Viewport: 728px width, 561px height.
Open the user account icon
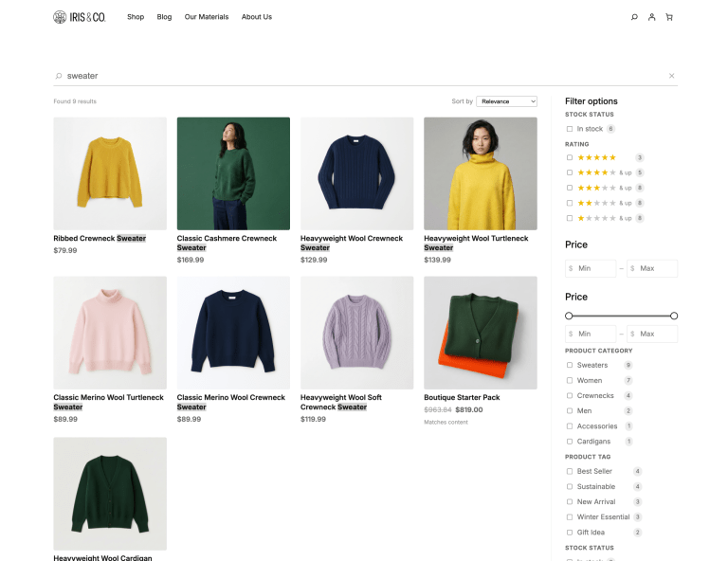(652, 17)
